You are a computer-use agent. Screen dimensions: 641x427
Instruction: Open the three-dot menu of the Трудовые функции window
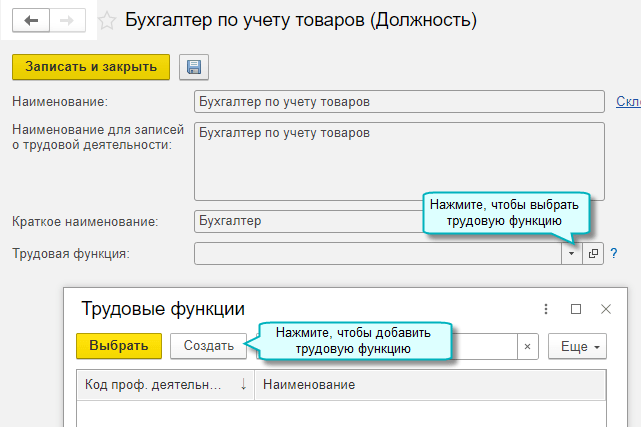(x=546, y=309)
